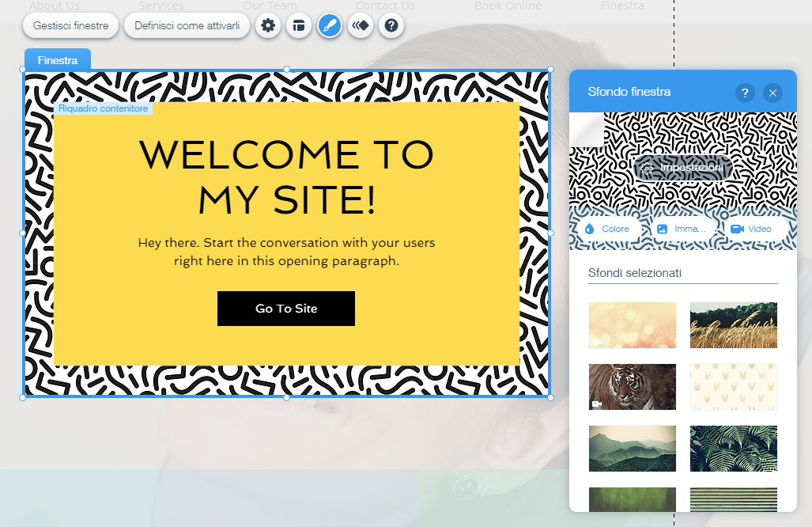Select the tiger video background thumbnail

click(x=633, y=387)
